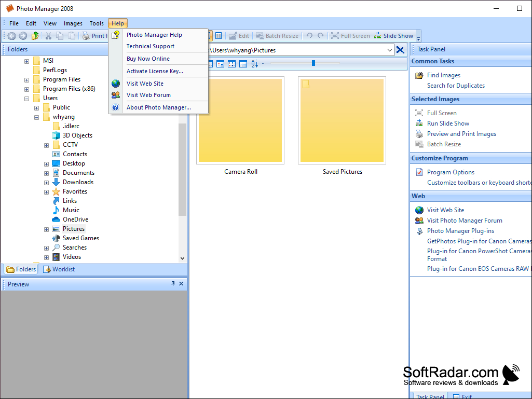This screenshot has width=532, height=399.
Task: Click the Print toolbar button
Action: pos(94,36)
